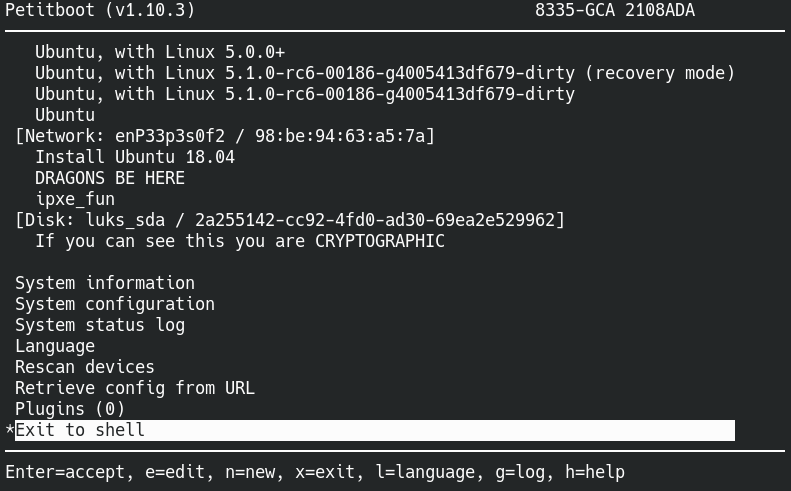Select the Ubuntu with Linux 5.0.0+ boot entry
Viewport: 791px width, 491px height.
click(160, 52)
